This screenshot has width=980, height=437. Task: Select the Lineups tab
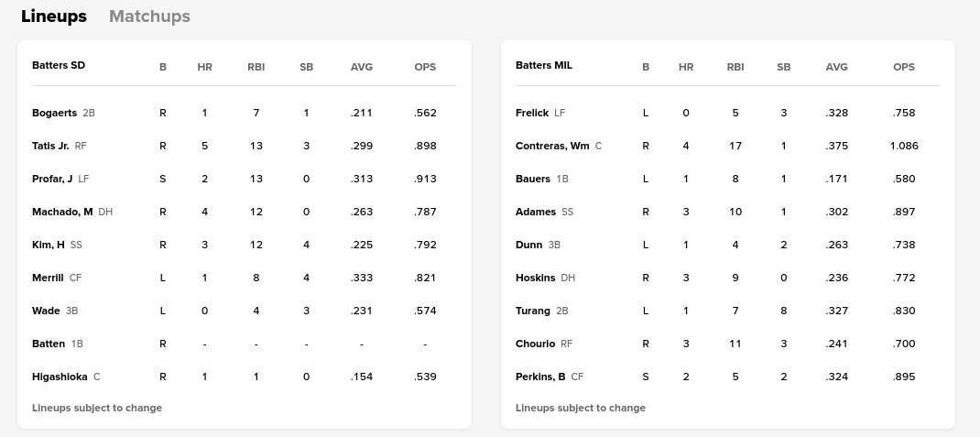(54, 16)
